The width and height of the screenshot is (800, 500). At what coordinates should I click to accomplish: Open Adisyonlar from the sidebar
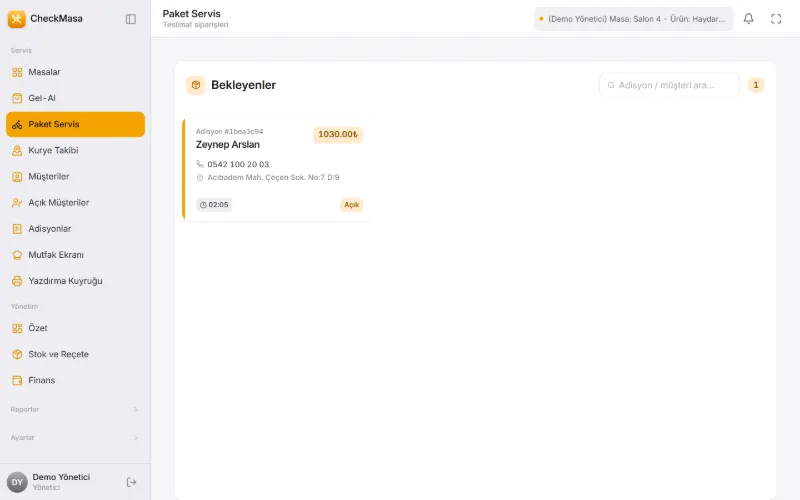point(76,229)
